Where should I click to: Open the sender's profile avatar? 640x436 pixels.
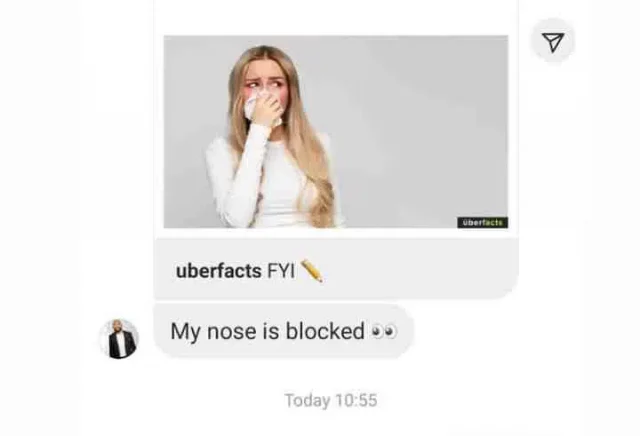tap(119, 339)
